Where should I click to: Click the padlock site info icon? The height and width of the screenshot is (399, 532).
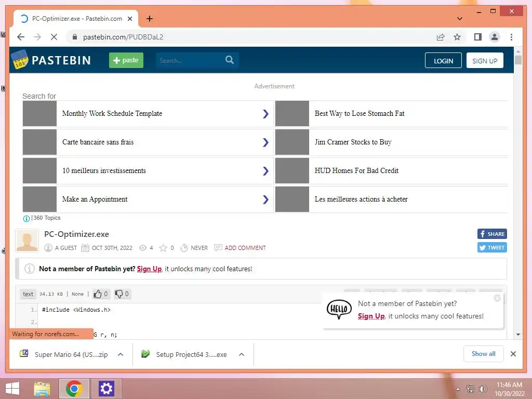[75, 37]
